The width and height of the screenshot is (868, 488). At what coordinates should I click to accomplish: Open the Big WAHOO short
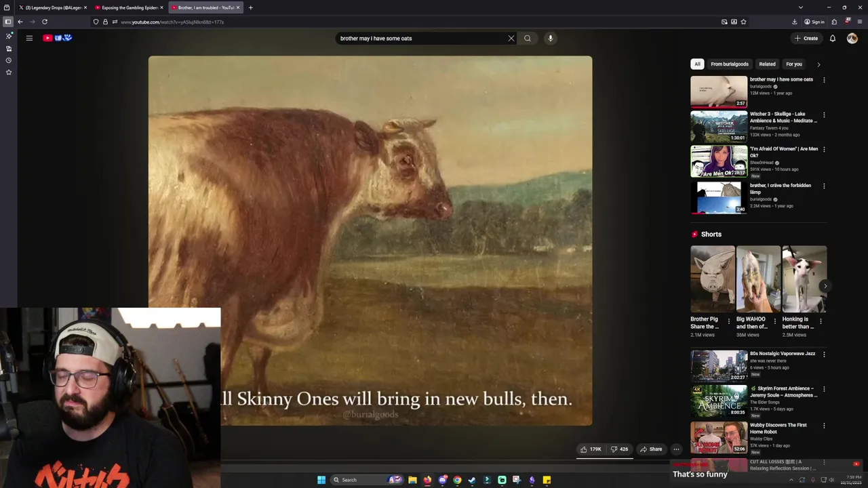point(758,279)
